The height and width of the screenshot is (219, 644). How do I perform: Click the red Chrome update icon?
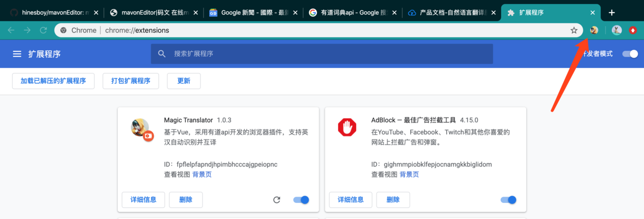633,30
